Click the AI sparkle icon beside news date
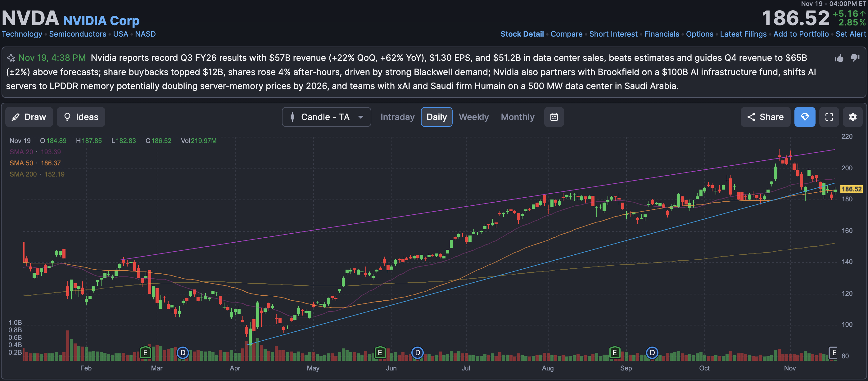The image size is (868, 381). [x=11, y=58]
